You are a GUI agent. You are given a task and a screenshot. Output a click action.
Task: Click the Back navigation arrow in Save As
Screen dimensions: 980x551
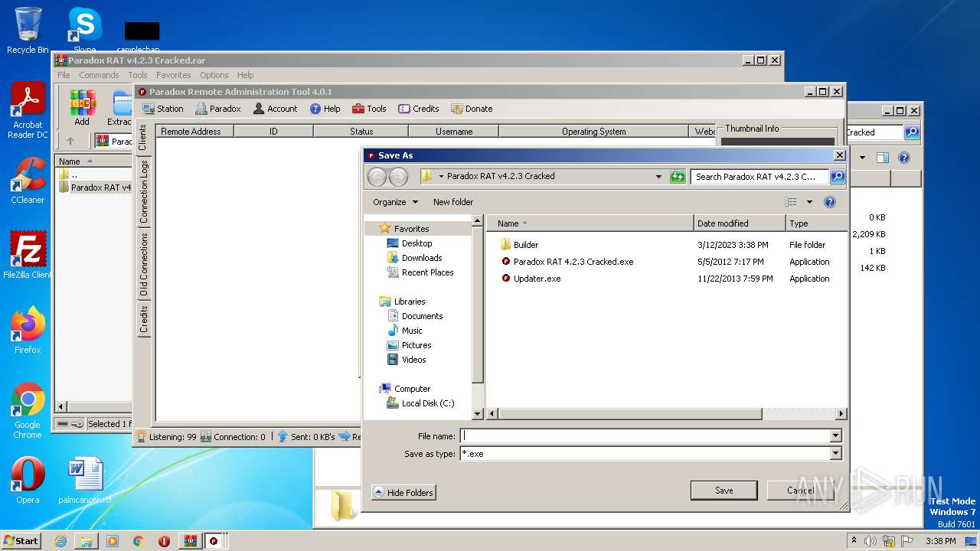coord(377,177)
